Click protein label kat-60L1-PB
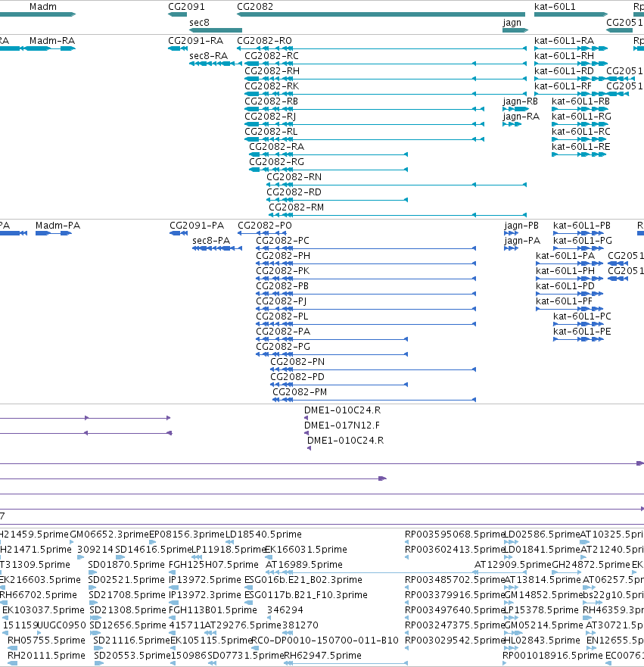Viewport: 644px width, 667px height. 582,226
